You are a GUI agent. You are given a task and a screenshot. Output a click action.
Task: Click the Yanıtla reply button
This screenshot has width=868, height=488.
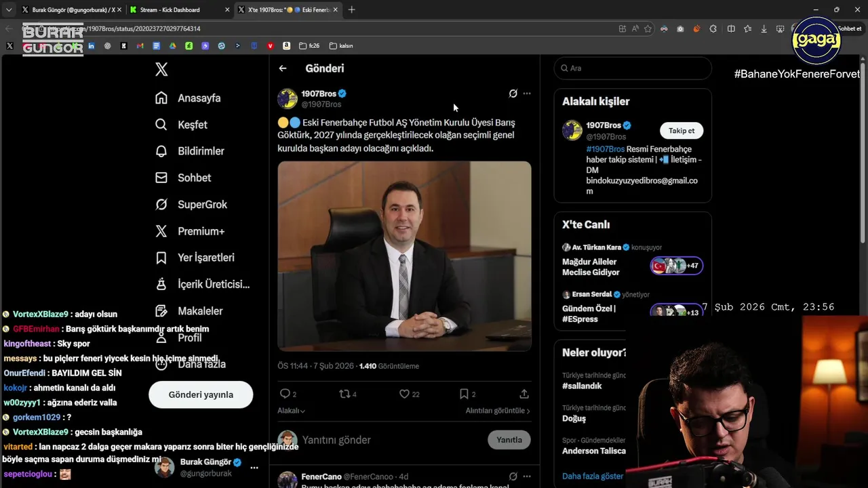[x=509, y=440]
